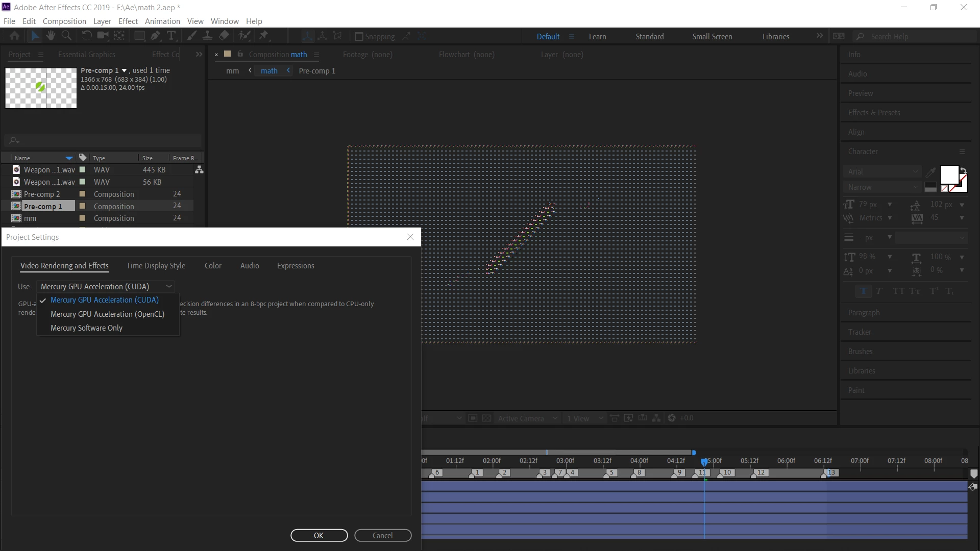Toggle the composition viewer lock icon

(240, 54)
